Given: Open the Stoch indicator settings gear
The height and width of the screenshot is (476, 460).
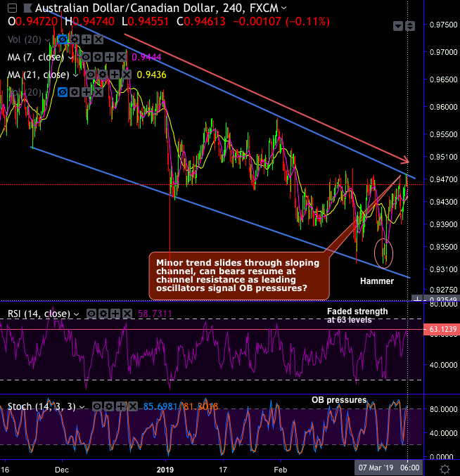Looking at the screenshot, I should tap(109, 406).
